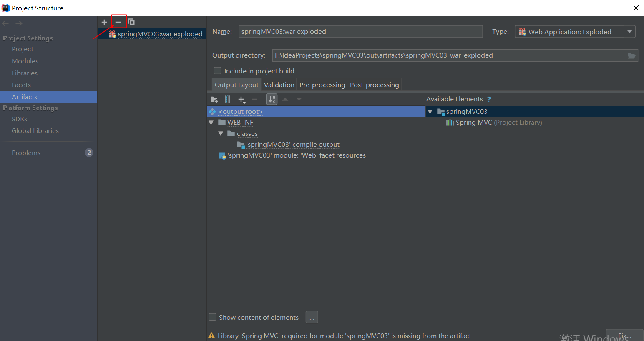Open the Validation tab
Image resolution: width=644 pixels, height=341 pixels.
point(279,85)
